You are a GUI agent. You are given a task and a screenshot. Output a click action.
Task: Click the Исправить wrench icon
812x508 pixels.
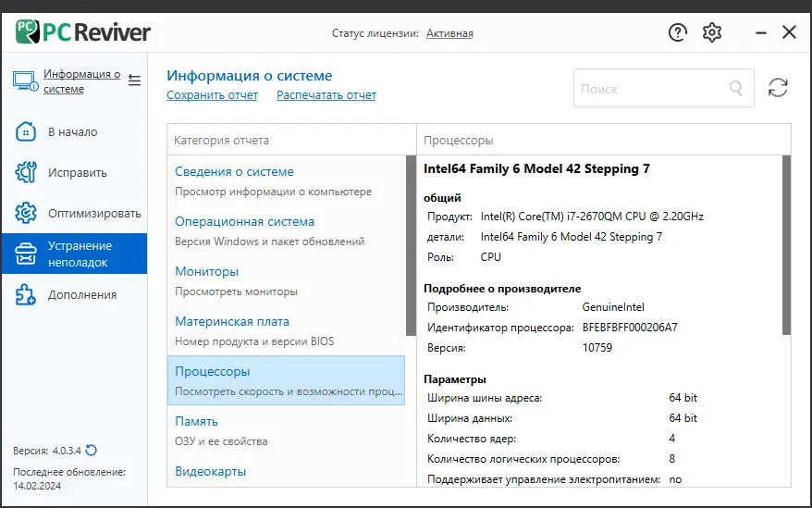click(27, 172)
